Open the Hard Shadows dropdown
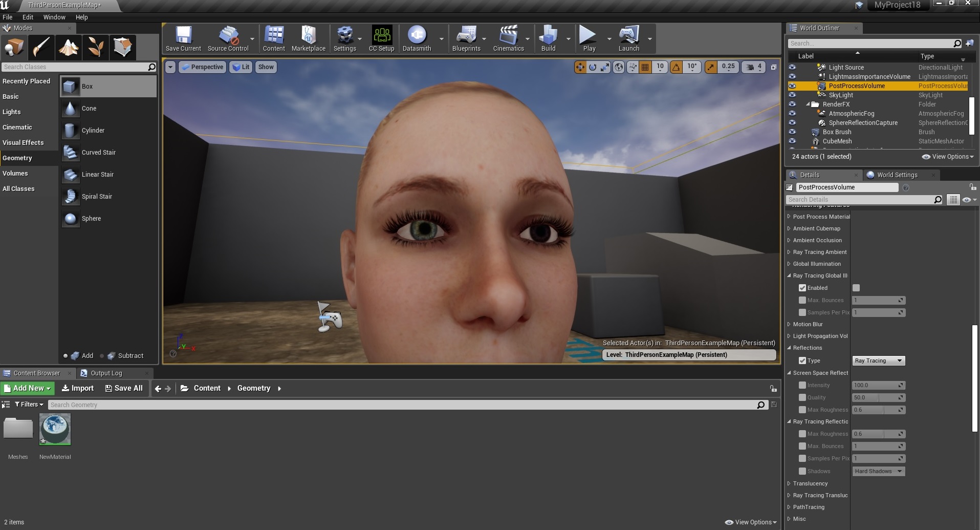The image size is (980, 530). pos(878,471)
